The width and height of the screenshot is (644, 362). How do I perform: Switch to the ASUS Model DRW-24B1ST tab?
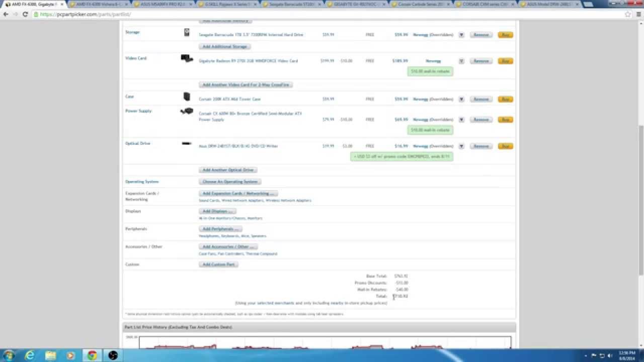[x=549, y=4]
